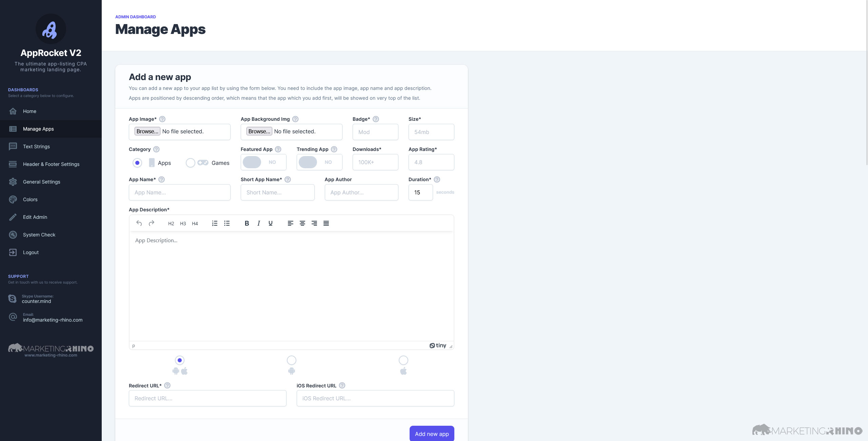This screenshot has width=868, height=441.
Task: Apply underline formatting in the description editor
Action: coord(270,223)
